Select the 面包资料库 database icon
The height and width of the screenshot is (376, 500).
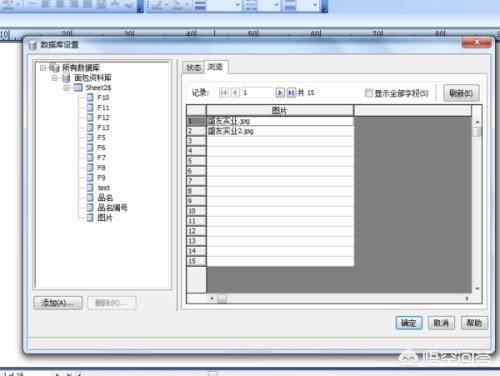66,78
